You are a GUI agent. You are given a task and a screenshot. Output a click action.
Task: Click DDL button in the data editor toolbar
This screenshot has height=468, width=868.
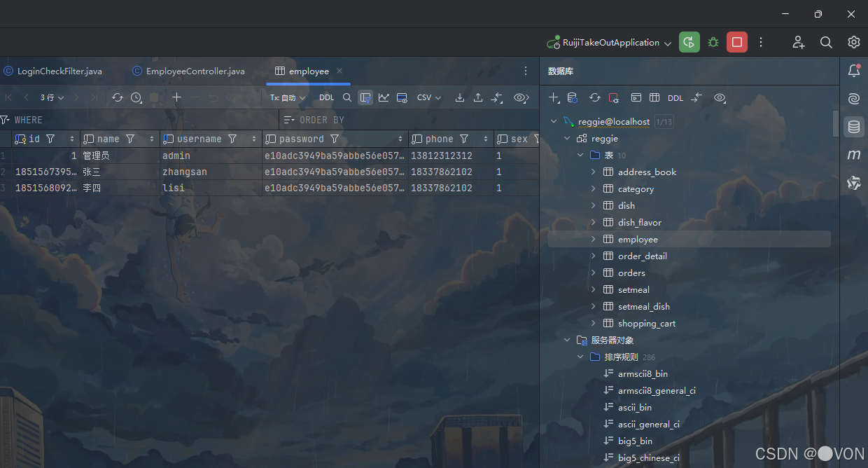pyautogui.click(x=327, y=98)
